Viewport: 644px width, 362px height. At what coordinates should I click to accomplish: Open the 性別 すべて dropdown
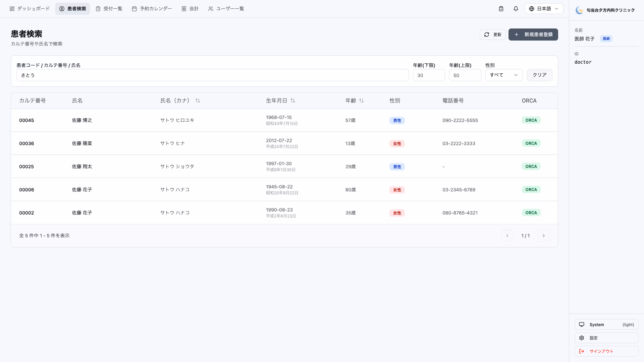click(504, 75)
